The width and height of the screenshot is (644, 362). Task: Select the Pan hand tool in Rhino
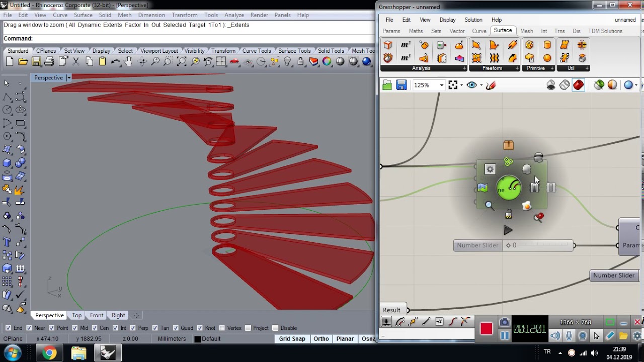click(128, 61)
